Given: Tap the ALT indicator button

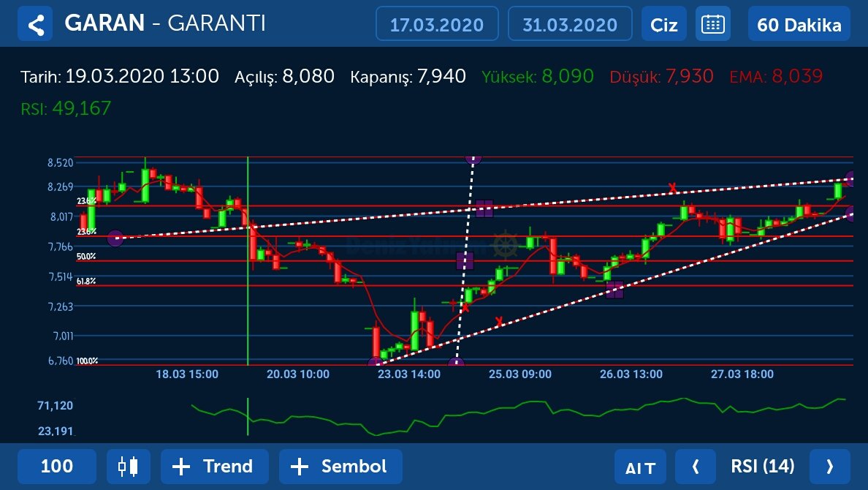Looking at the screenshot, I should click(640, 466).
